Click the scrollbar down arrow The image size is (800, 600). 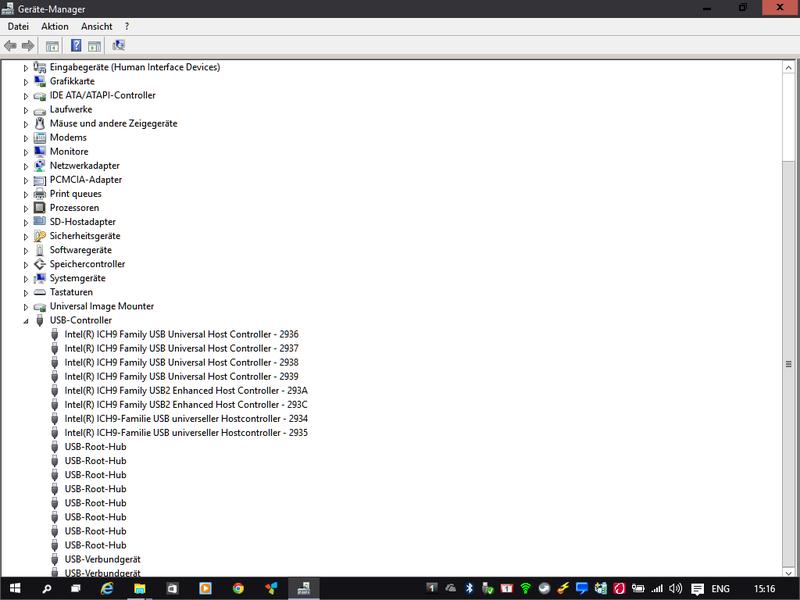point(788,572)
